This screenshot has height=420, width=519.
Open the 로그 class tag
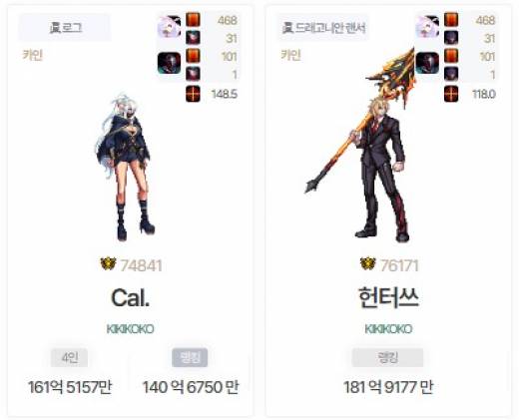click(65, 28)
